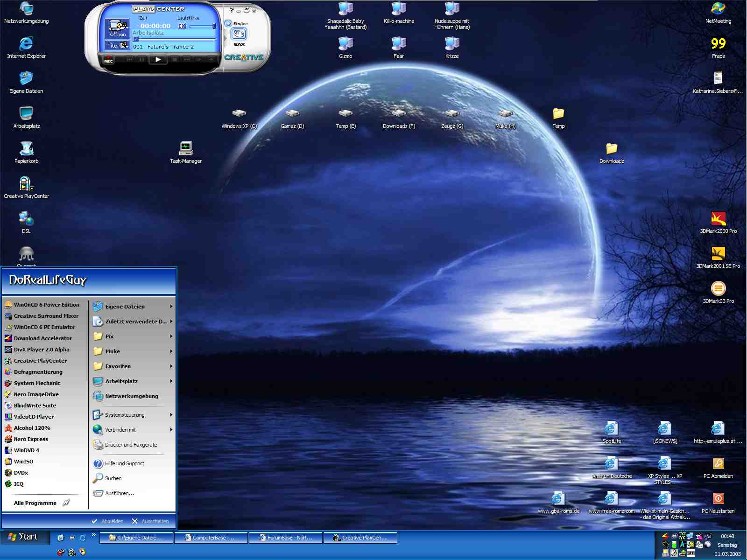Toggle EAX Ein/Aus in PlayCenter

coord(228,23)
